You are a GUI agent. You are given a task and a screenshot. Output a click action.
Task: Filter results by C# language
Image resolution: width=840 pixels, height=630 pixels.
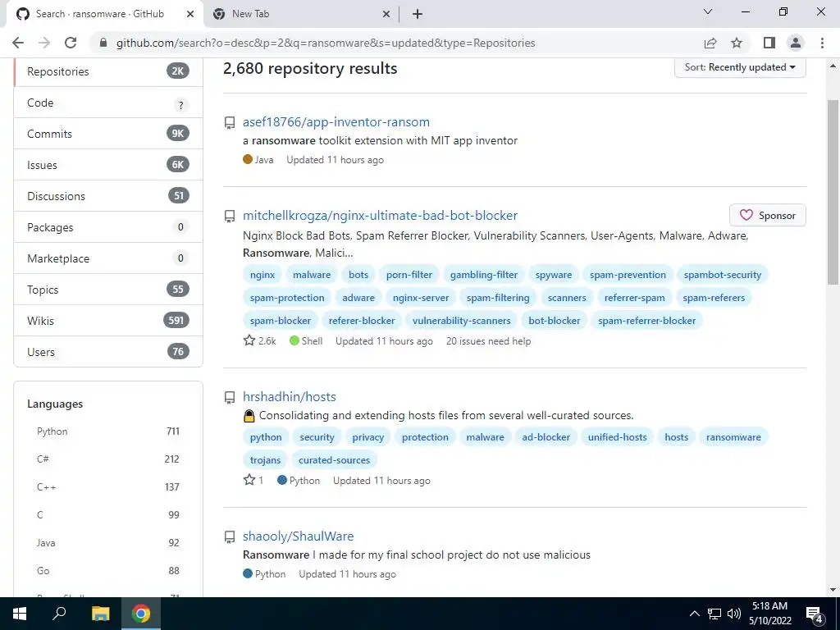108,459
